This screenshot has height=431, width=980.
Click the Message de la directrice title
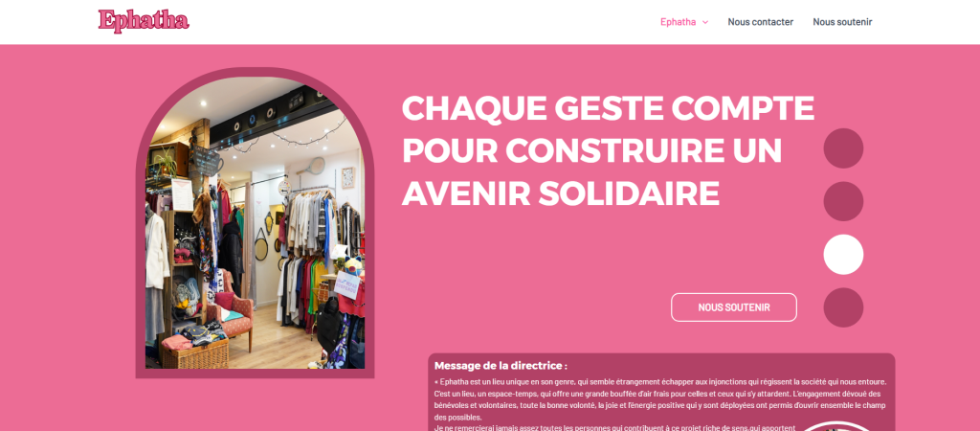point(501,366)
